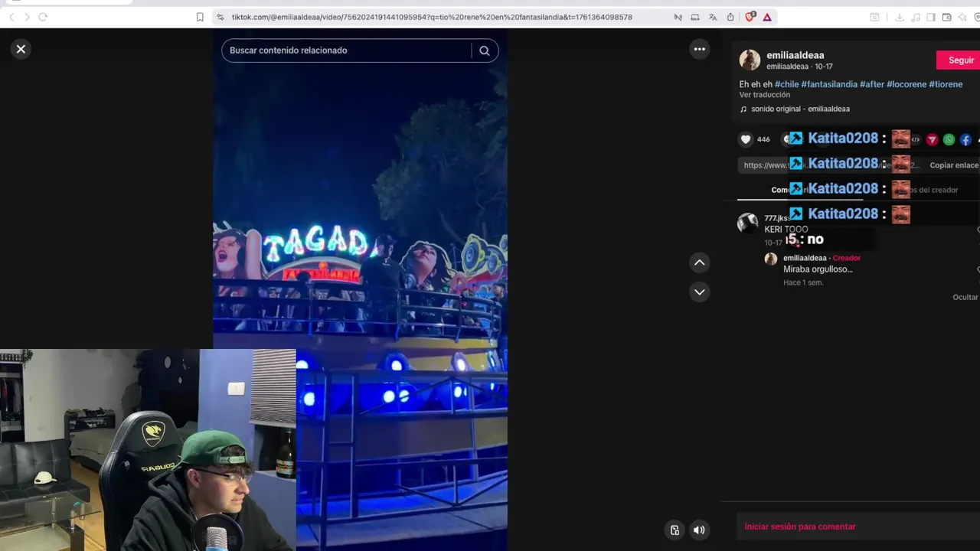Open the browser downloads icon
Screen dimensions: 980x551
point(900,17)
